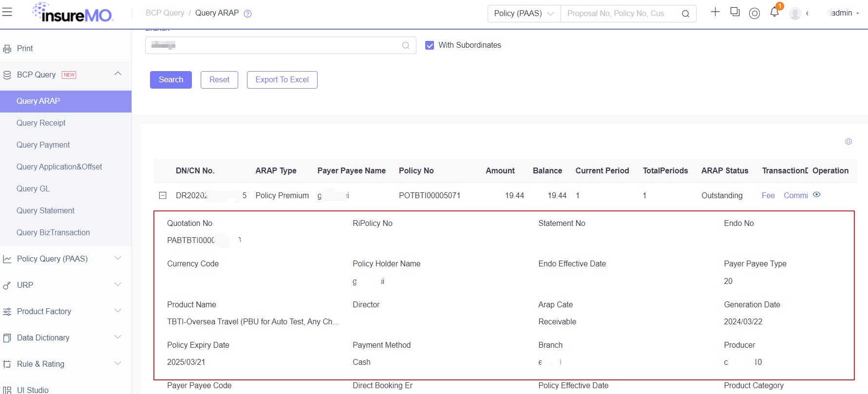Click the Branch input field
Screen dimensions: 868x394
coord(281,45)
